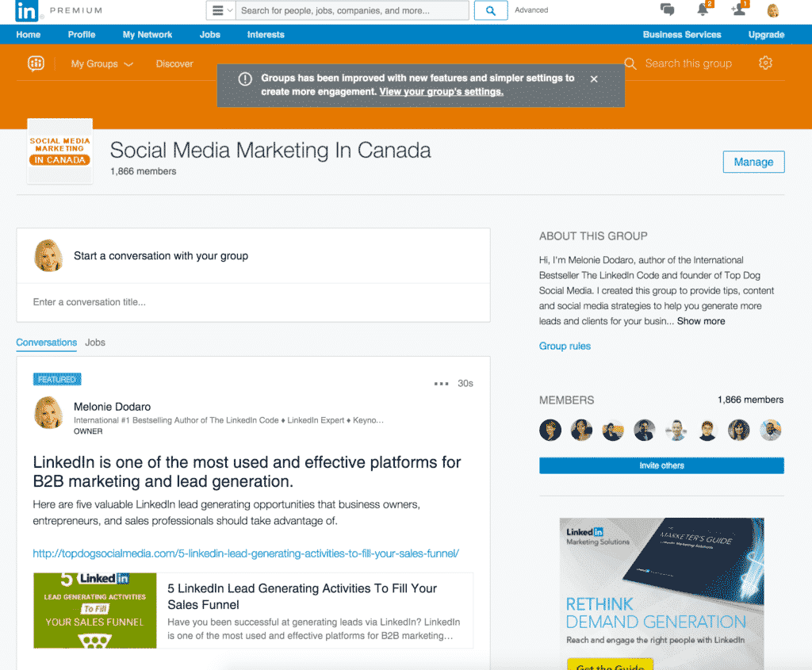Screen dimensions: 812x670
Task: Click the FEATURED badge on the post
Action: pyautogui.click(x=57, y=380)
